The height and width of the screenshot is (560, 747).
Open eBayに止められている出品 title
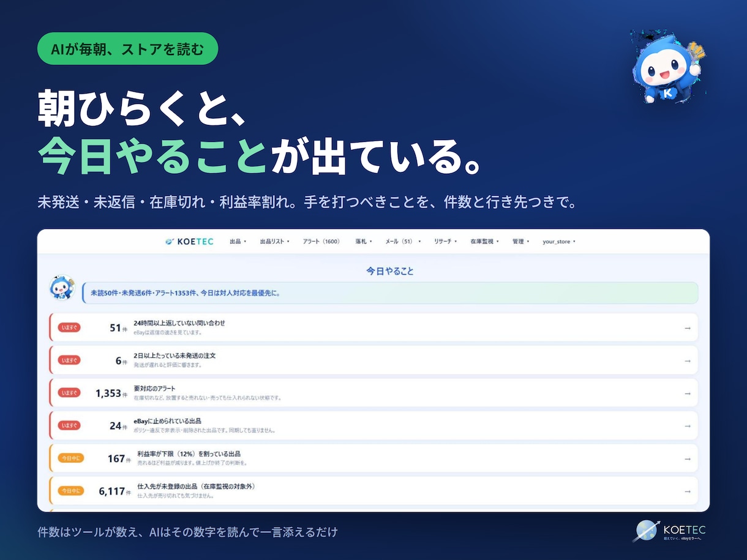click(168, 421)
